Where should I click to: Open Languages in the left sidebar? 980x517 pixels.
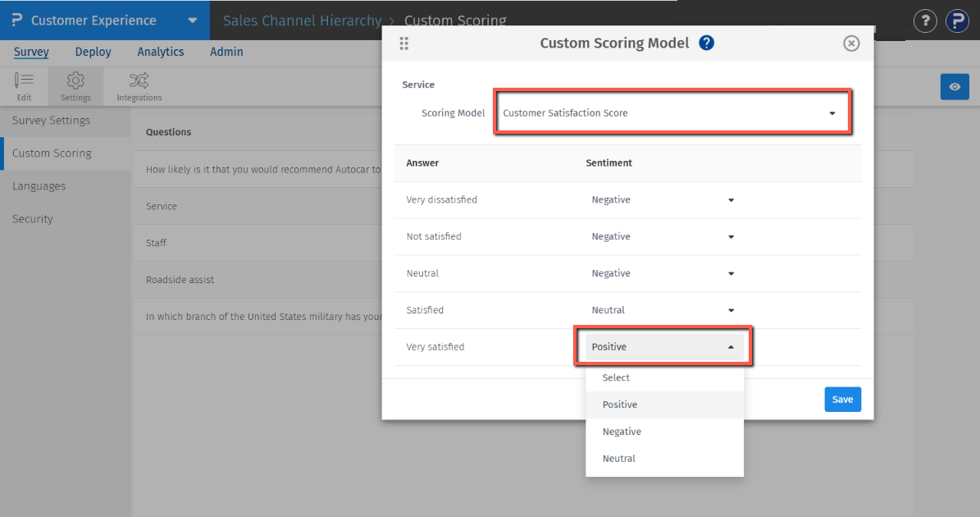coord(39,186)
